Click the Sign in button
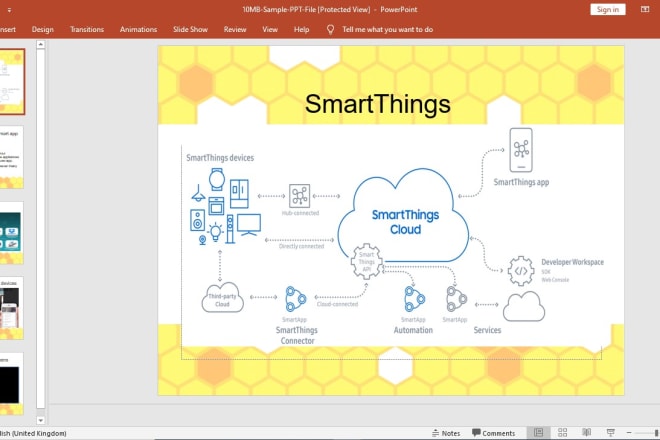 pyautogui.click(x=607, y=9)
